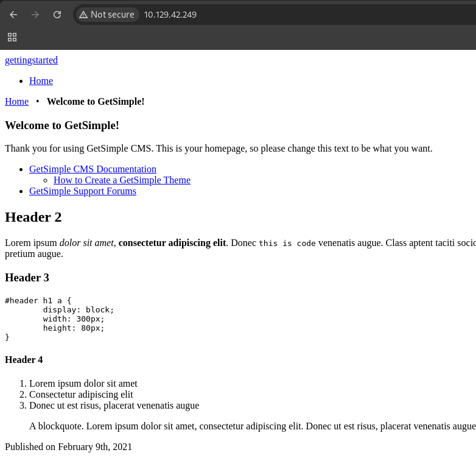Screen dimensions: 476x461
Task: Click the italic 'dolor sit amet' text
Action: point(86,243)
